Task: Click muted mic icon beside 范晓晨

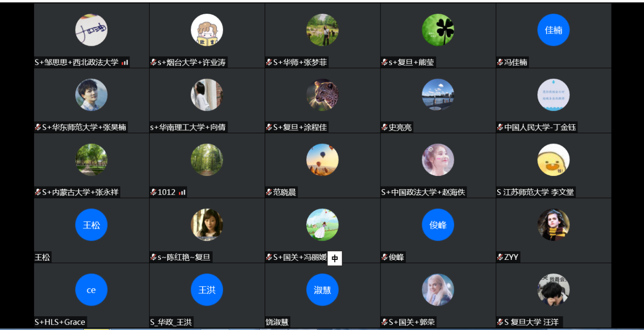Action: point(269,192)
